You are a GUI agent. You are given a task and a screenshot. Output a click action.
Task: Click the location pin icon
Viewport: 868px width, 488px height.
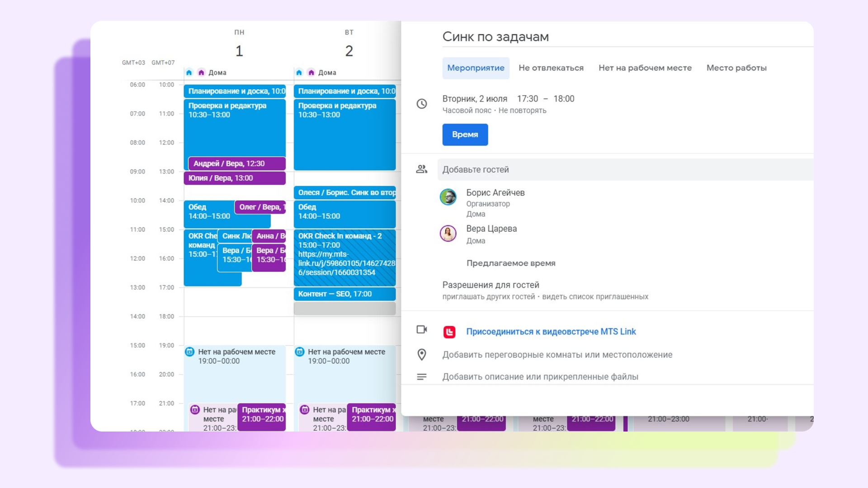(x=421, y=355)
